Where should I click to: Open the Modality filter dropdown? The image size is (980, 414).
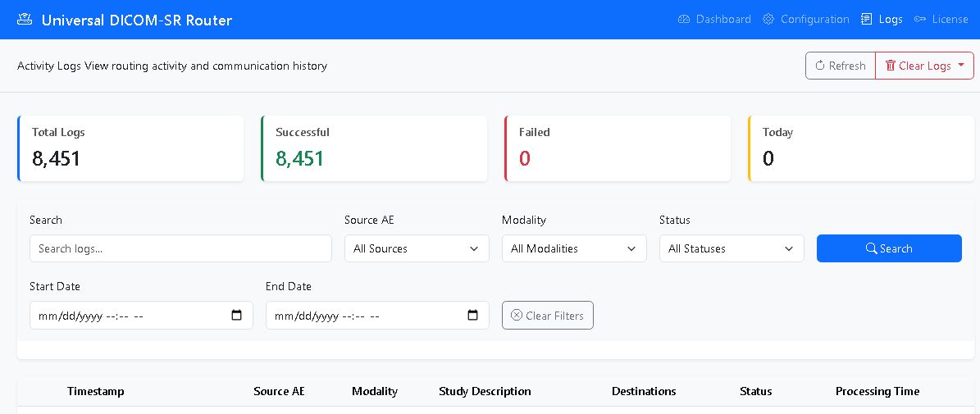pyautogui.click(x=574, y=248)
